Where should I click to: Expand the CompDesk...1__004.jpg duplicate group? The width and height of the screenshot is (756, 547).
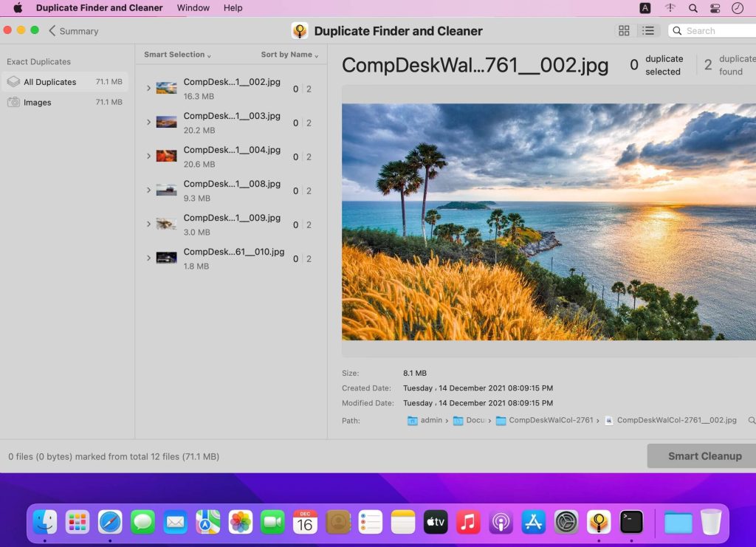148,156
